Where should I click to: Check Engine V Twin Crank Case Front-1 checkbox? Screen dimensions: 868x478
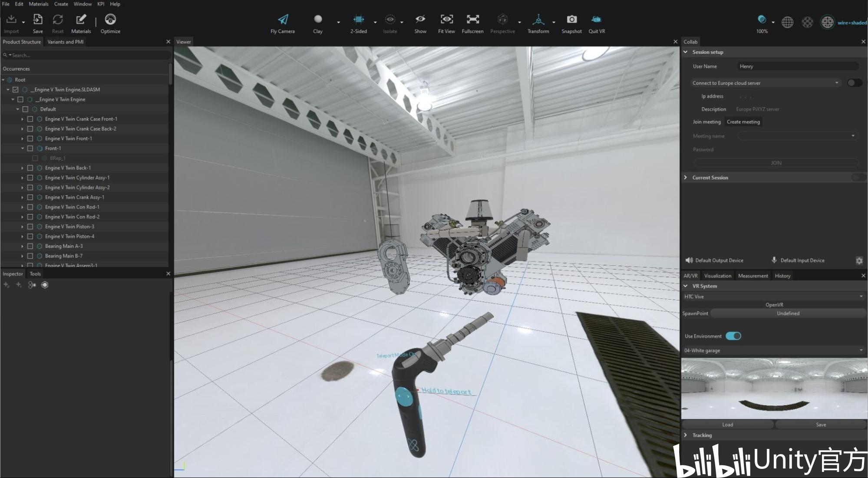(x=30, y=119)
